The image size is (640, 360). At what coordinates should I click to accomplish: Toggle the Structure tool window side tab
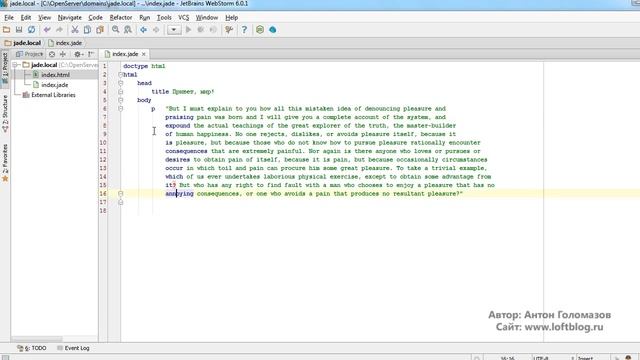(x=5, y=114)
